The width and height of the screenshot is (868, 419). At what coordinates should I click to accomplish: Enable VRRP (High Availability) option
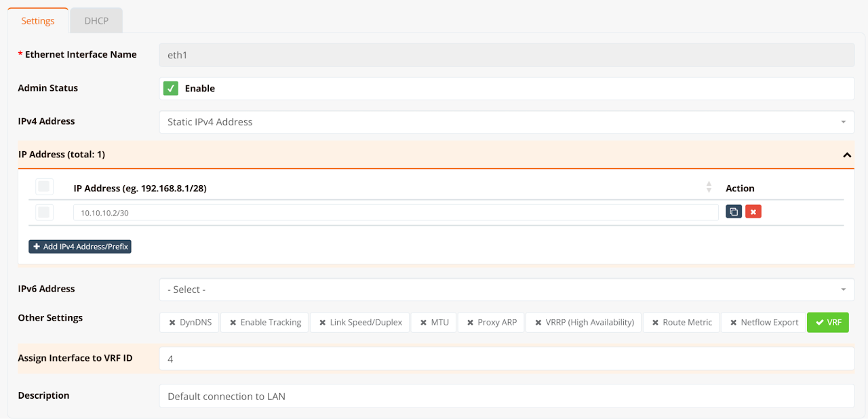click(x=584, y=322)
